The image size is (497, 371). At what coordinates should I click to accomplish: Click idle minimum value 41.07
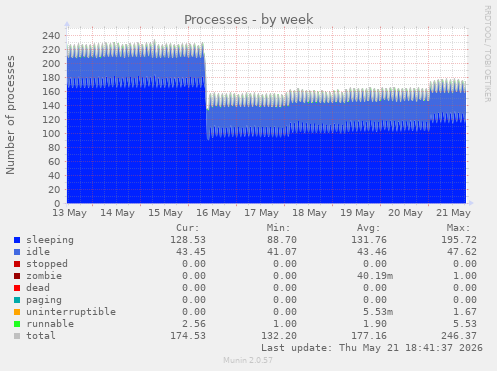[282, 252]
